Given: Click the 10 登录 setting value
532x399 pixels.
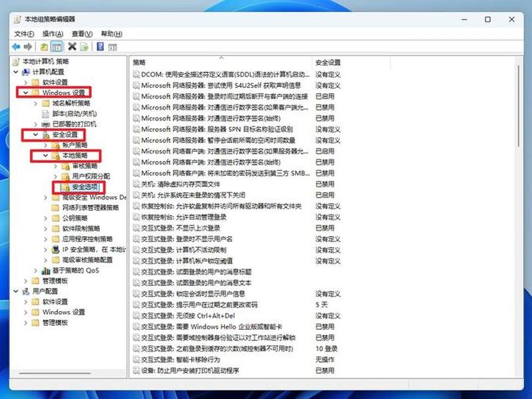Looking at the screenshot, I should [327, 348].
